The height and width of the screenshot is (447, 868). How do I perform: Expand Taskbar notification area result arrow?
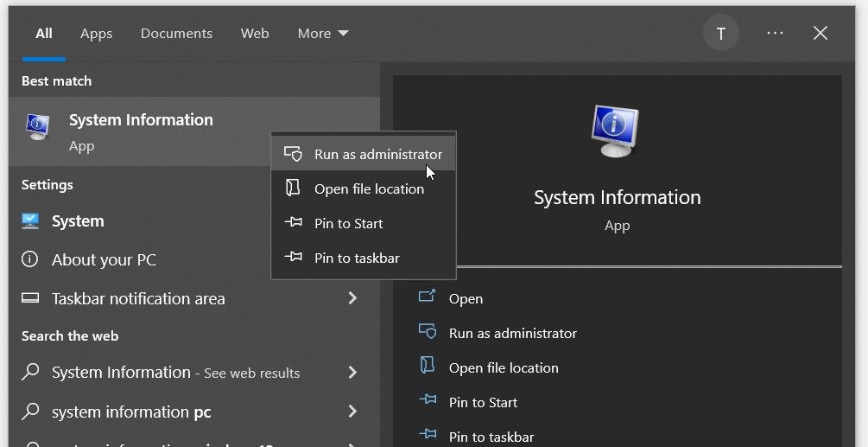pos(352,298)
